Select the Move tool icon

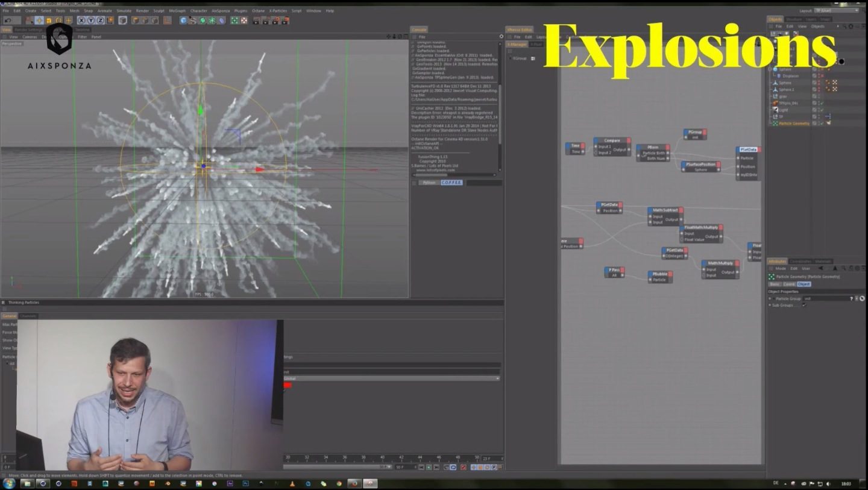(x=40, y=20)
